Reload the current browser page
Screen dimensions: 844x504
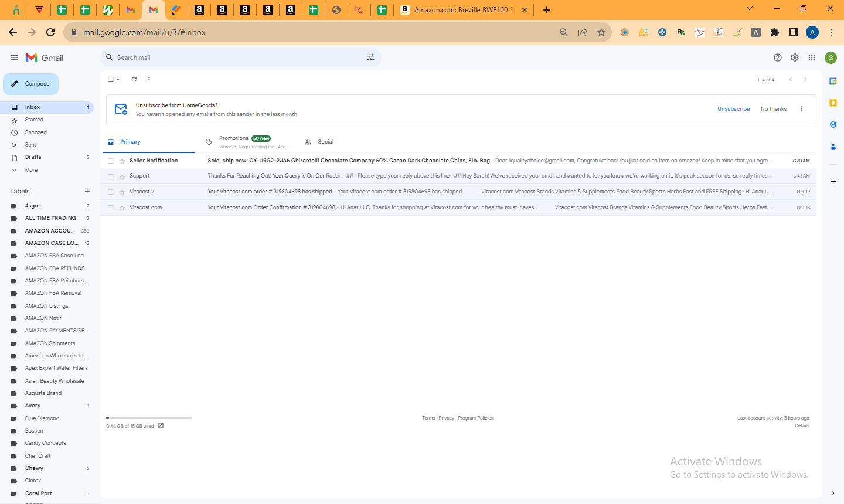point(50,32)
